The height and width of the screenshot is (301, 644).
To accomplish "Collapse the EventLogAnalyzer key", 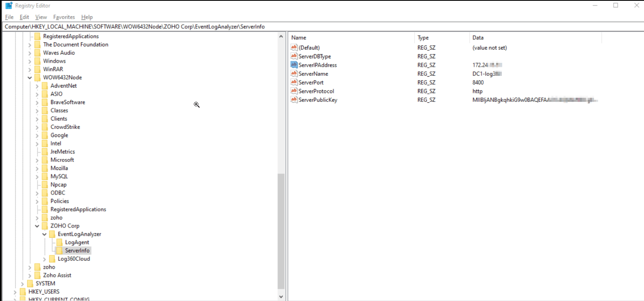I will [44, 234].
